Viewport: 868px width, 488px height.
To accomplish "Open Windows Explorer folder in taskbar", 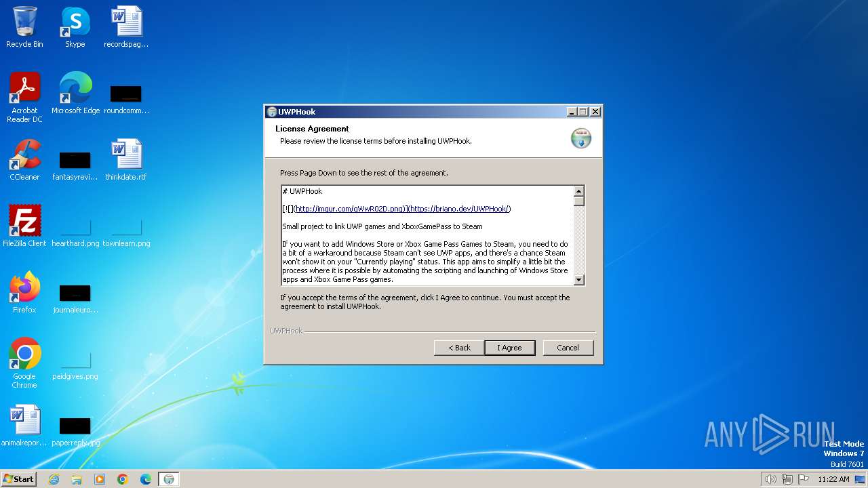I will point(77,479).
